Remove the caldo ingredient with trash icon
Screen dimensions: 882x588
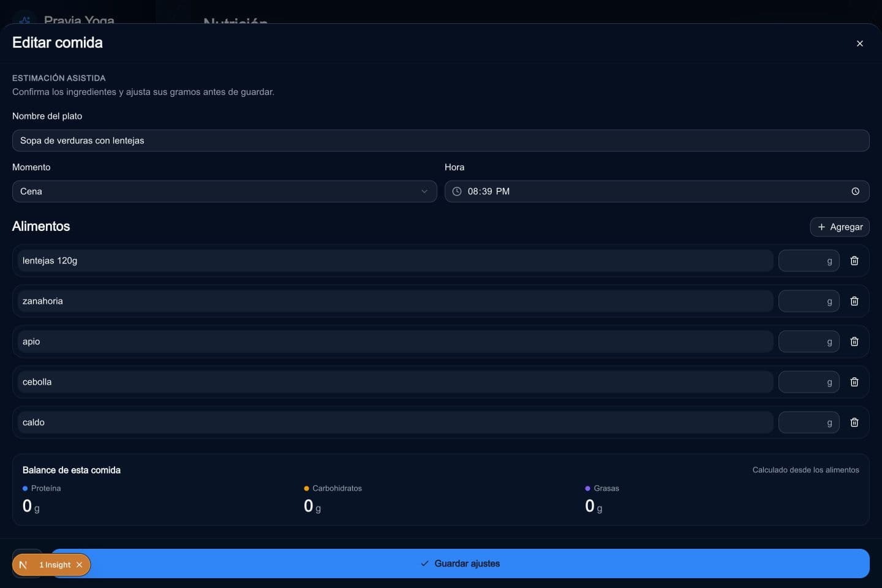(x=854, y=423)
